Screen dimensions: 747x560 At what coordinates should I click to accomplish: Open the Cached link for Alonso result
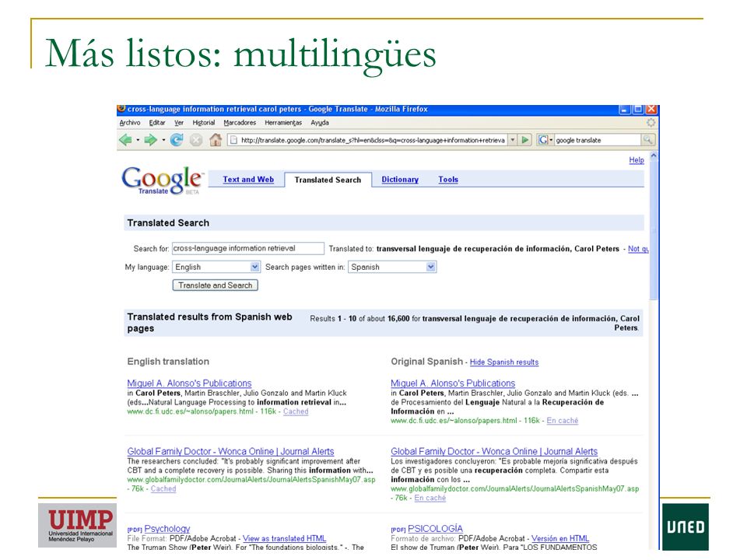pos(296,411)
